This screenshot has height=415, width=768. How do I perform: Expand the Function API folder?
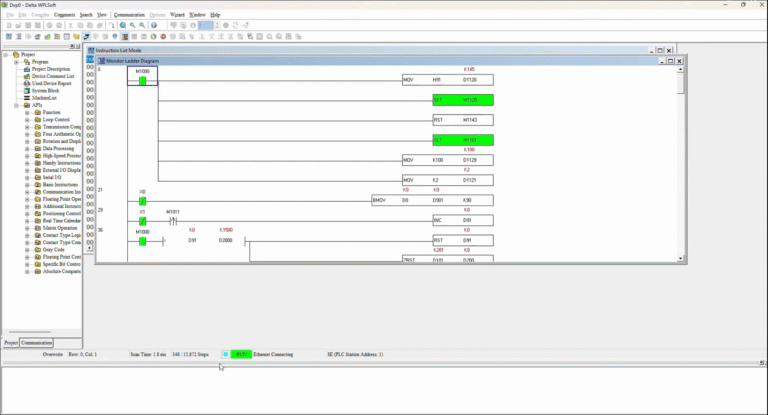pos(27,113)
